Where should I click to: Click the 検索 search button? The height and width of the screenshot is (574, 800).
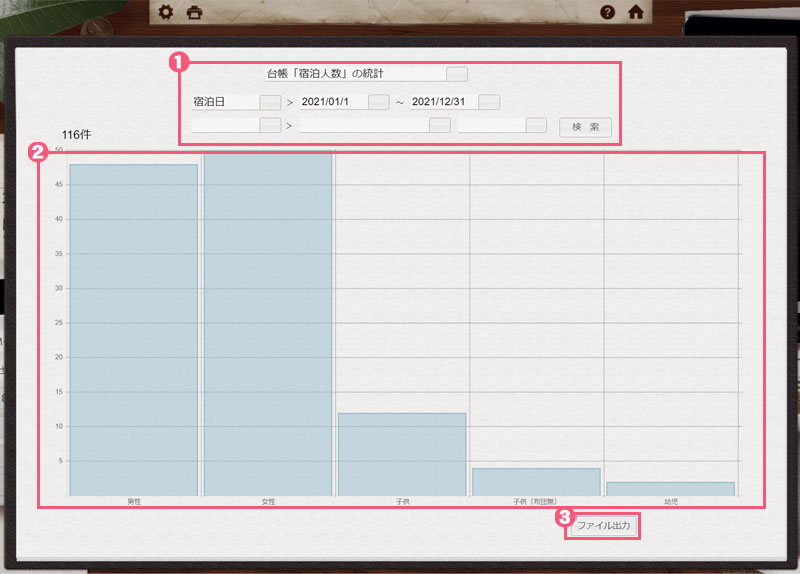click(585, 127)
